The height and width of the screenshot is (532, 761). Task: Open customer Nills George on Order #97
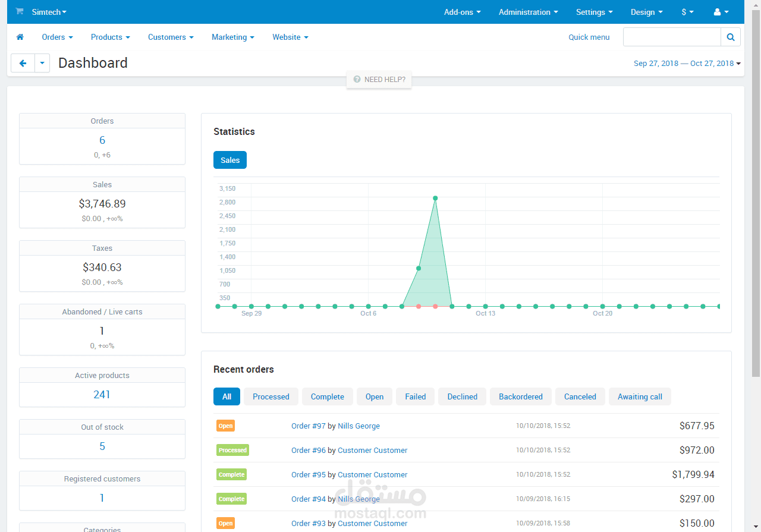359,426
